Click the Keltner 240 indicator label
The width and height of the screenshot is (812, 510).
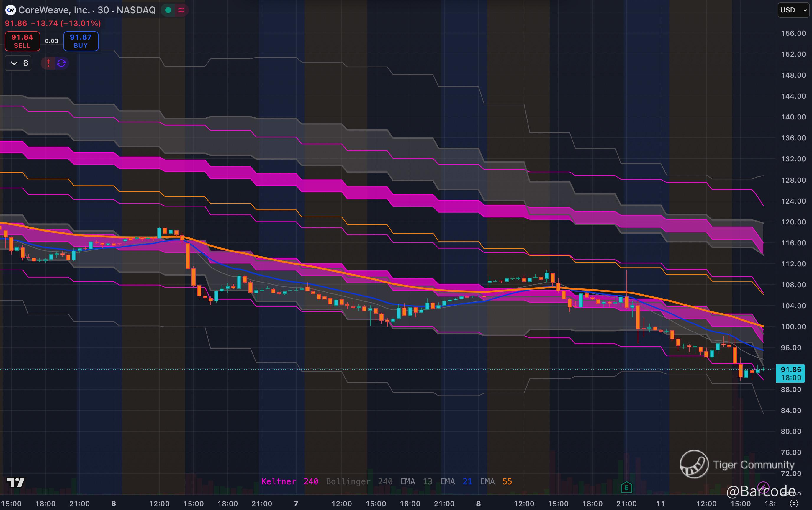(x=289, y=481)
